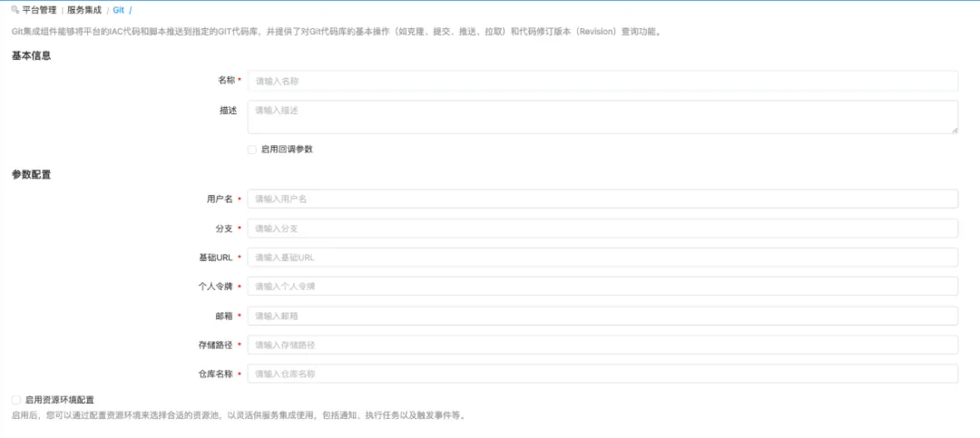Click the breadcrumb icon before 平台管理
980x438 pixels.
(15, 10)
